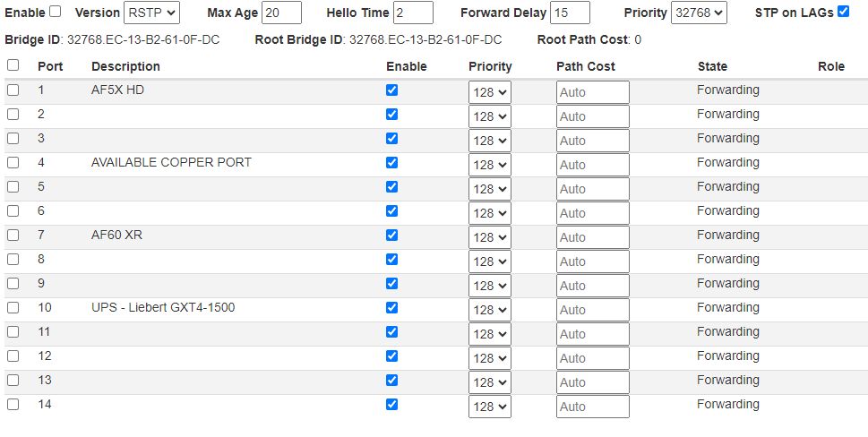The image size is (868, 437).
Task: Open the Priority dropdown for port 7
Action: pos(489,237)
